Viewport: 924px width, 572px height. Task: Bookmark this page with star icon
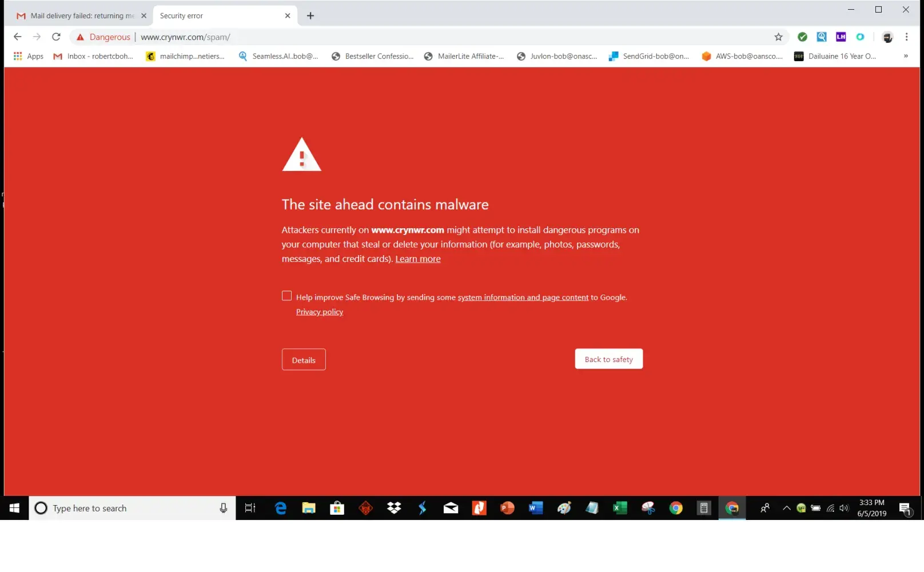tap(778, 37)
